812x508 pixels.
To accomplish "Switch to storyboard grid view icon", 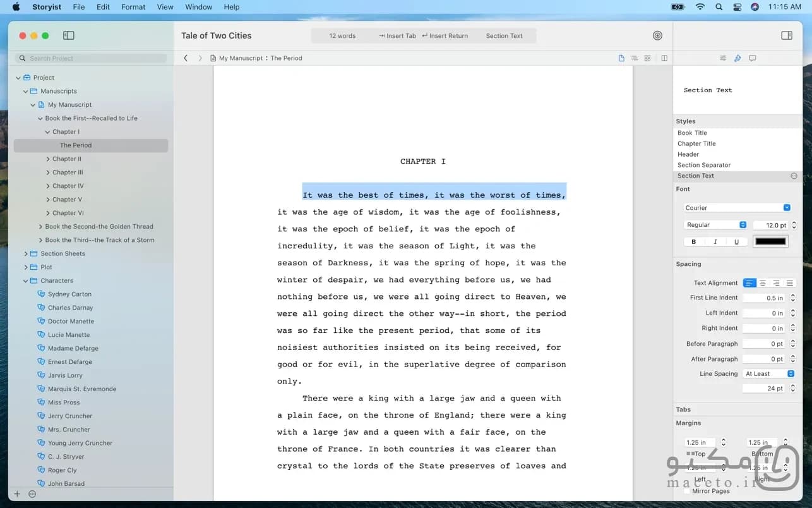I will [x=647, y=58].
